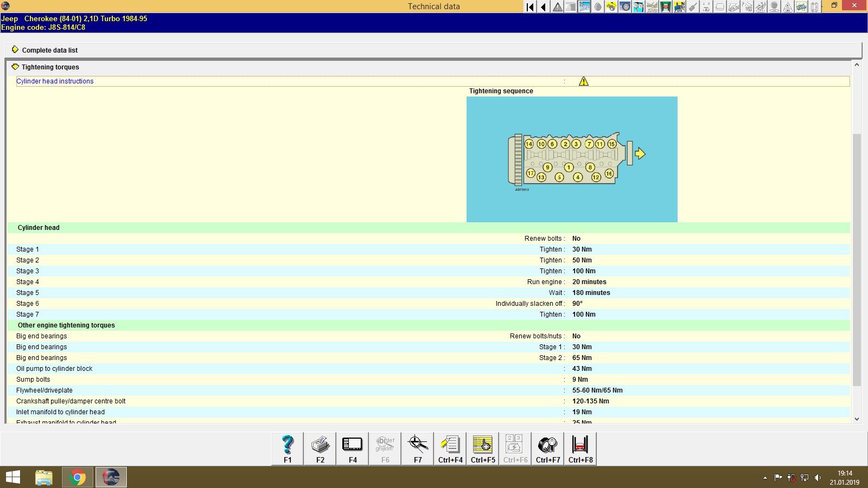Click the warning triangle icon in the top toolbar
The image size is (868, 488).
click(x=557, y=7)
